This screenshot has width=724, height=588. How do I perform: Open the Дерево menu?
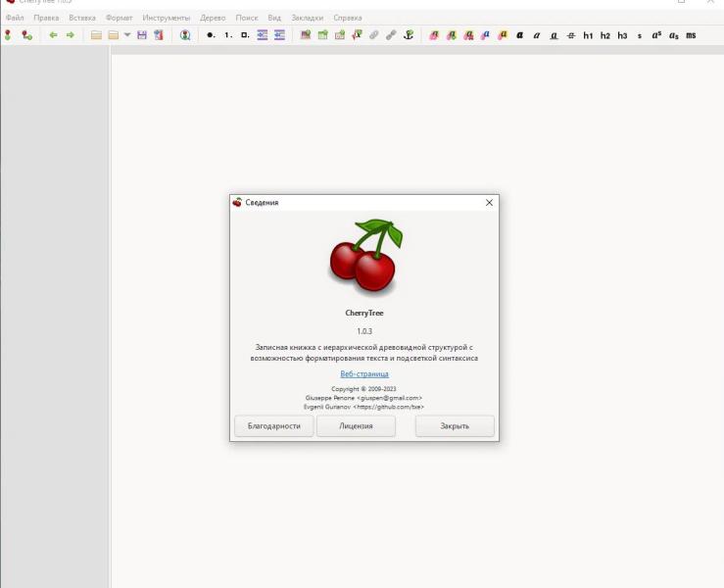(x=213, y=18)
